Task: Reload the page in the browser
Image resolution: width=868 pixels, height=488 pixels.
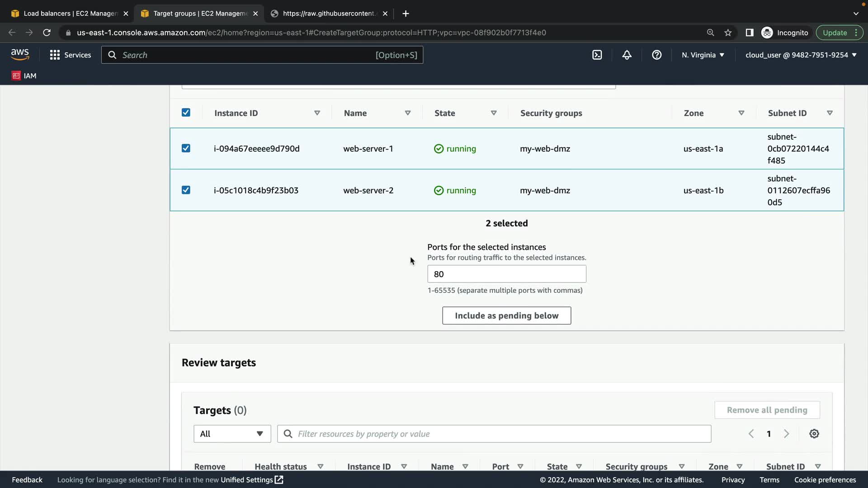Action: click(47, 33)
